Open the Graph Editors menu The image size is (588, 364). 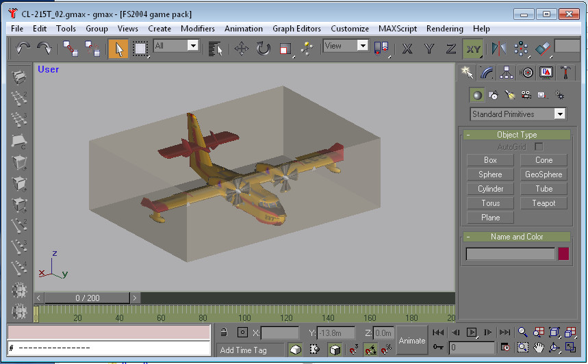point(296,29)
